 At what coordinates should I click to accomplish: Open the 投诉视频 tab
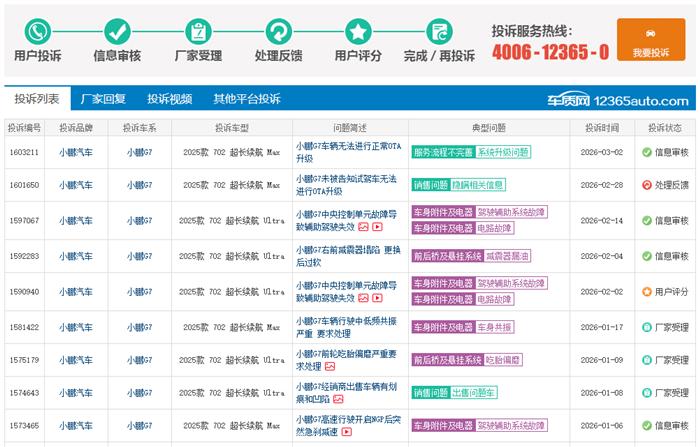pyautogui.click(x=169, y=99)
